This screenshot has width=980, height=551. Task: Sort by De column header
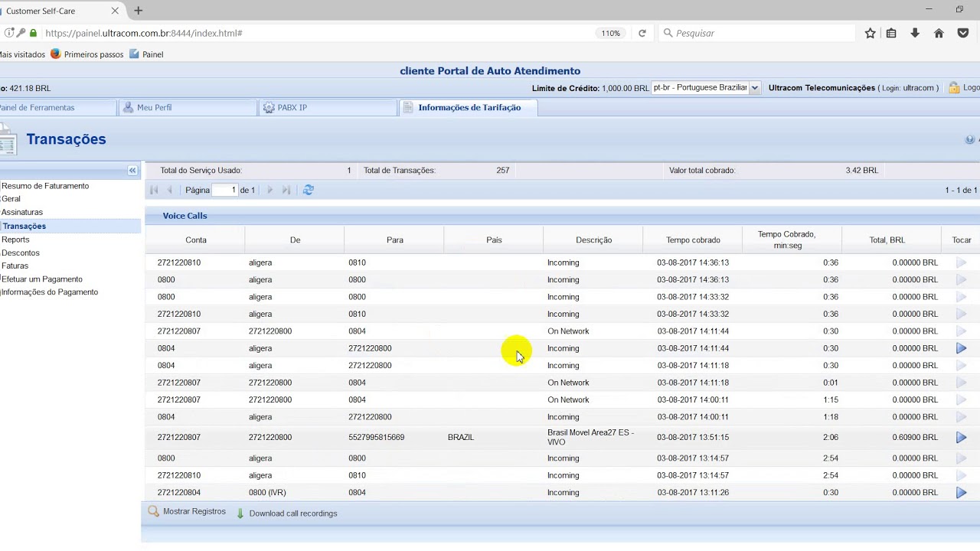(x=295, y=240)
